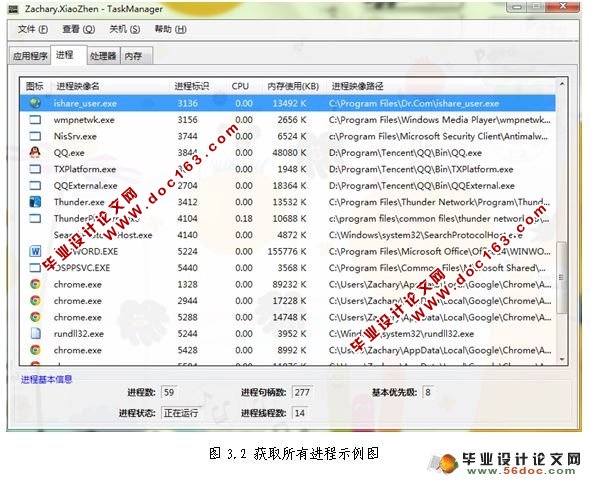Image resolution: width=591 pixels, height=481 pixels.
Task: Click Chrome icon for process 5288
Action: 35,317
